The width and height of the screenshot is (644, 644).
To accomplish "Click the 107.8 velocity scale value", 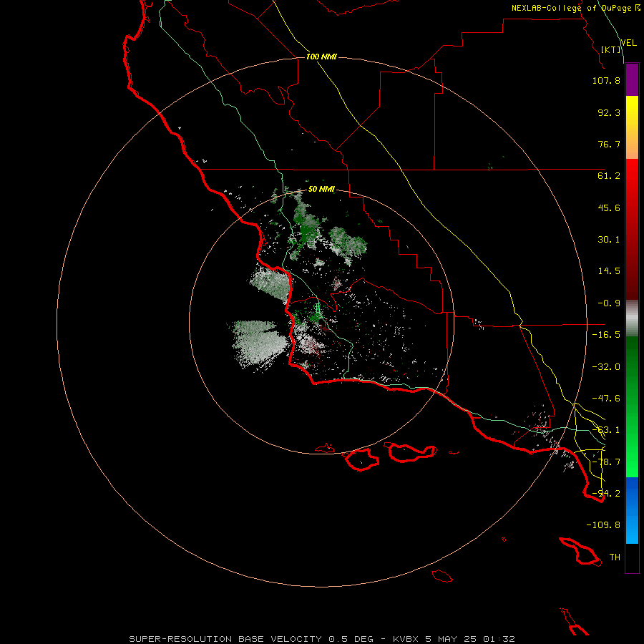I will point(606,80).
